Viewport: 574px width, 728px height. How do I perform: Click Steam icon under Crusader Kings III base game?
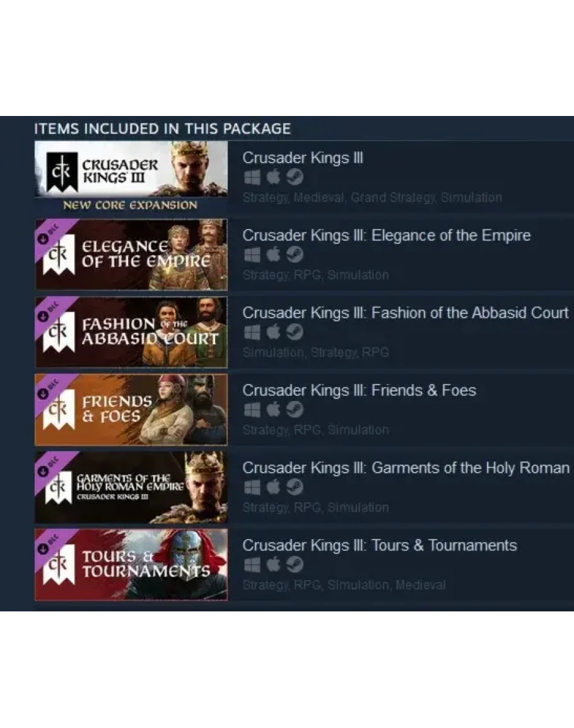(295, 176)
